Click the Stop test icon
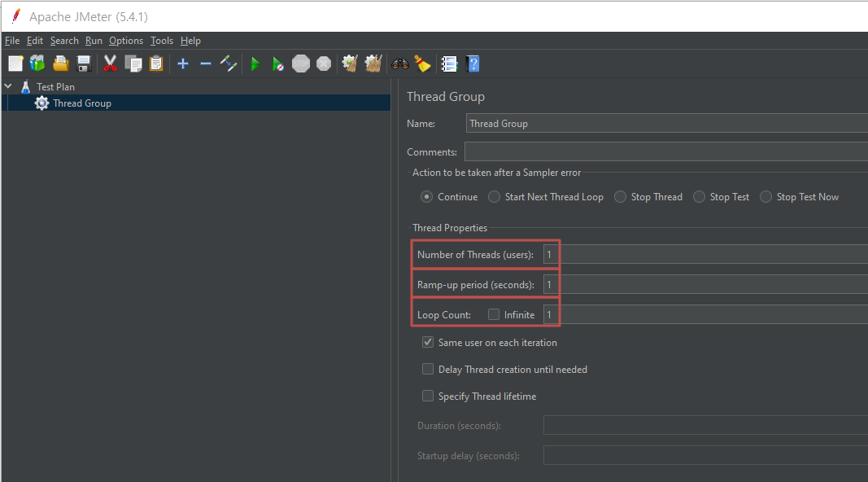 coord(301,64)
